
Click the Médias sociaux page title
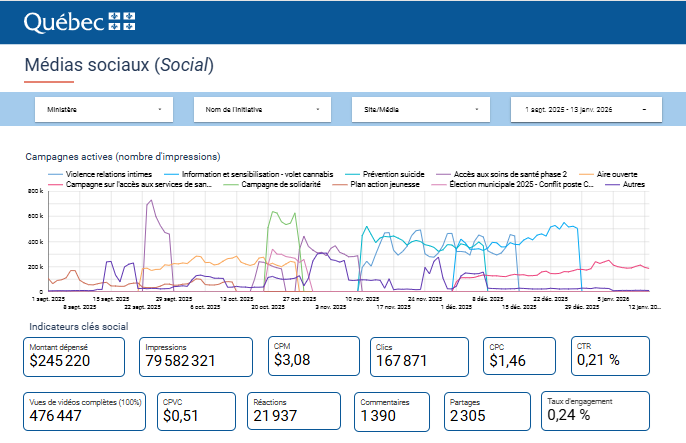118,65
